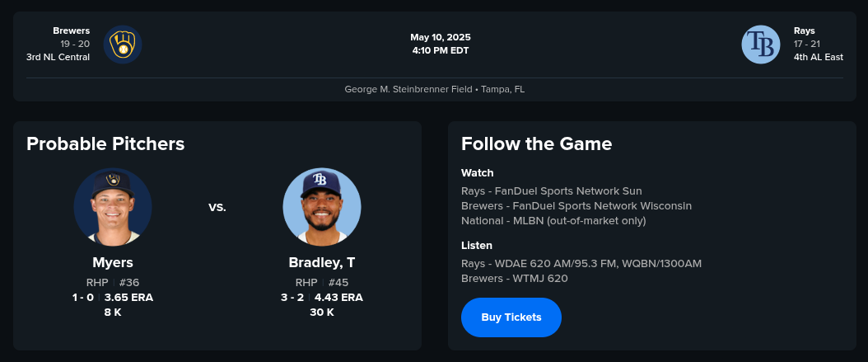868x362 pixels.
Task: Click the May 10, 2025 game date
Action: point(441,37)
